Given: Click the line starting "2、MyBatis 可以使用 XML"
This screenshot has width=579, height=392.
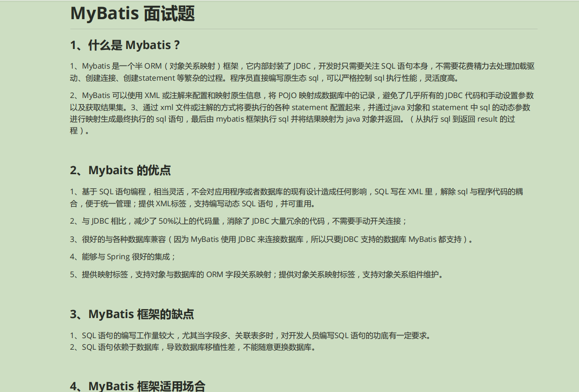Looking at the screenshot, I should [302, 95].
